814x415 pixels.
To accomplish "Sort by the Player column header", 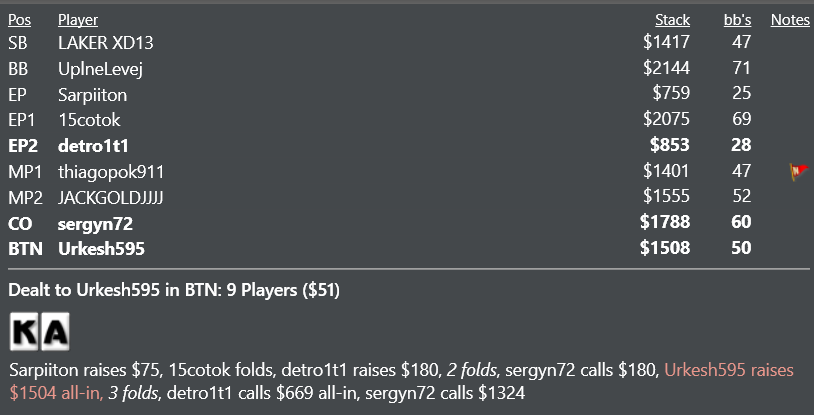I will point(78,20).
